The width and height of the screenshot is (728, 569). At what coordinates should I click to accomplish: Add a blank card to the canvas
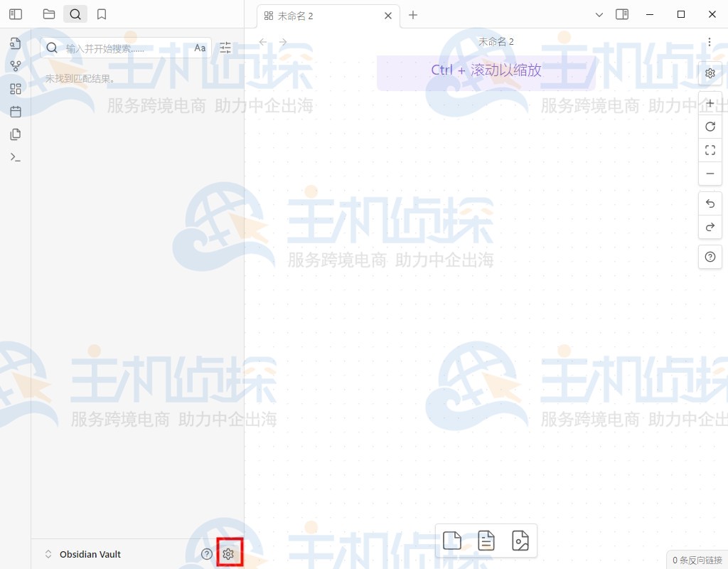tap(452, 541)
